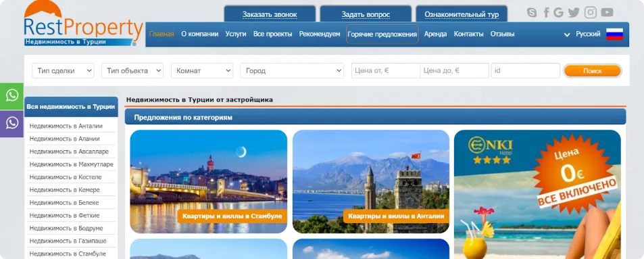Focus the Цена от price field
Screen dimensions: 644x259
386,71
